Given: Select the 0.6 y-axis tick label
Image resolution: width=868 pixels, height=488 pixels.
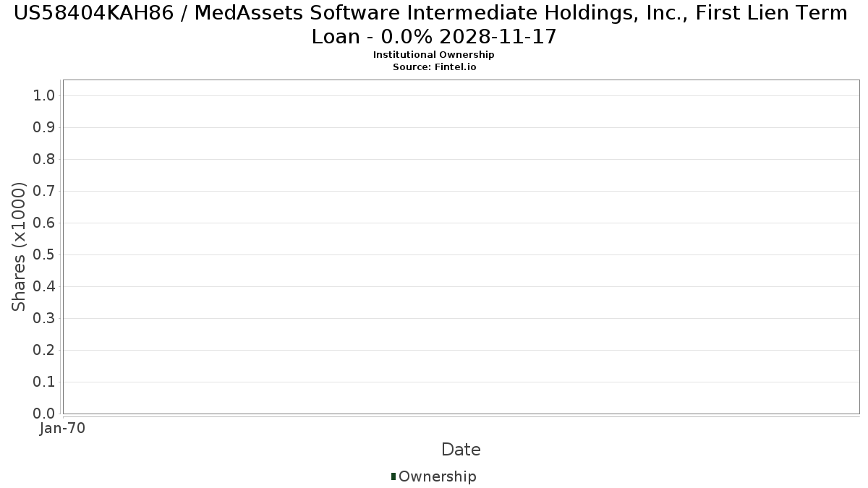Looking at the screenshot, I should point(45,223).
